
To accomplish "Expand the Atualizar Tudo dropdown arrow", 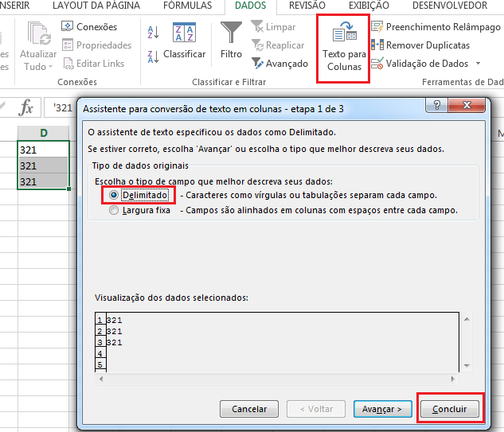I will coord(52,68).
